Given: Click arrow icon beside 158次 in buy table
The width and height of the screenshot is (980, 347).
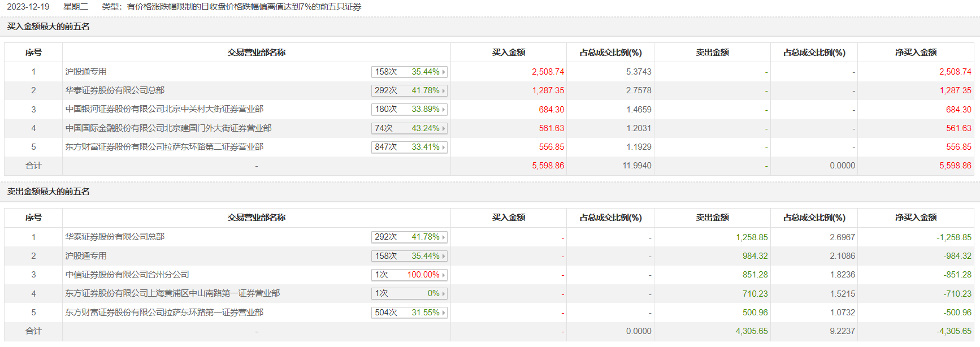Looking at the screenshot, I should [x=444, y=72].
